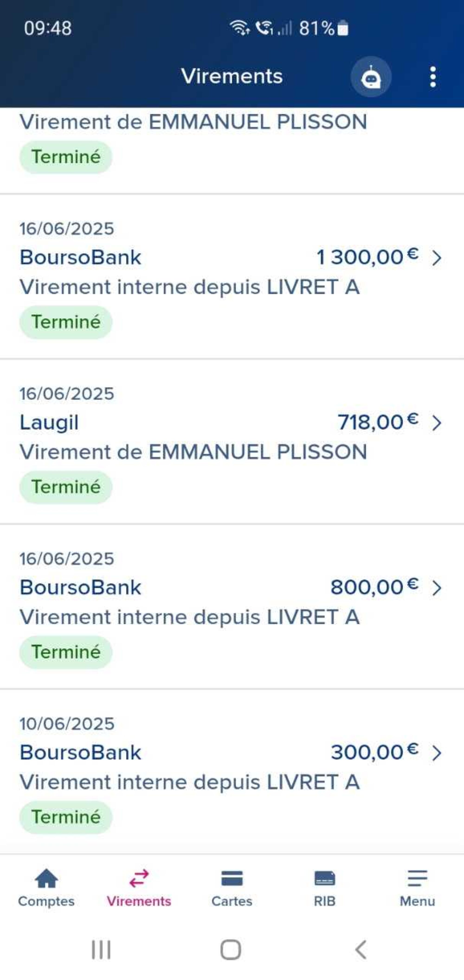Open the chatbot assistant icon
The image size is (464, 980).
(371, 77)
